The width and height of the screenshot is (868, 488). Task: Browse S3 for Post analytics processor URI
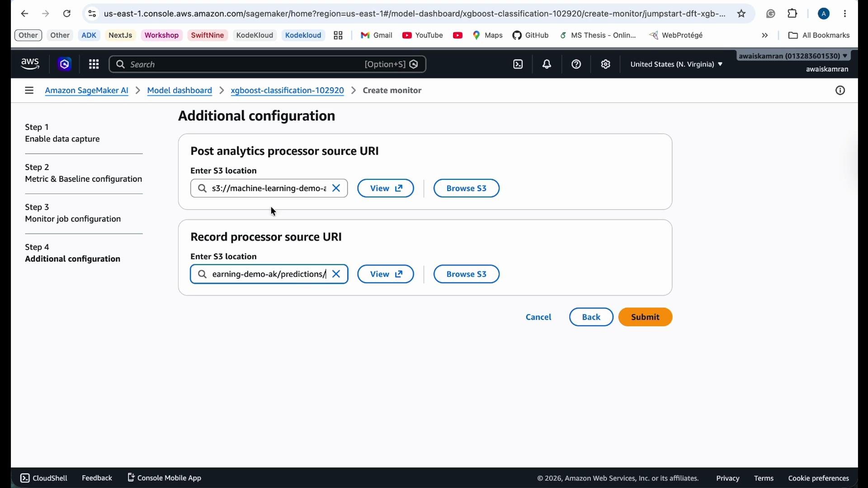point(467,188)
